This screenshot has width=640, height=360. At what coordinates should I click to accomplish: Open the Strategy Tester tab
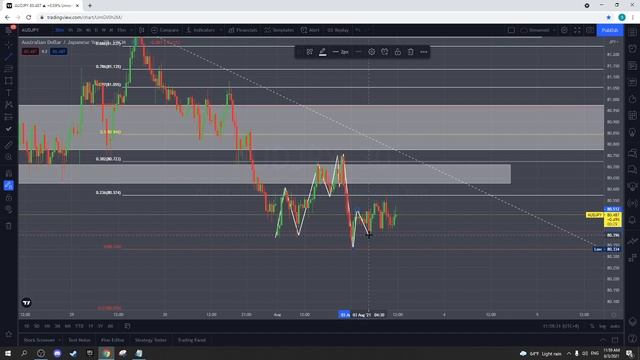(x=151, y=340)
